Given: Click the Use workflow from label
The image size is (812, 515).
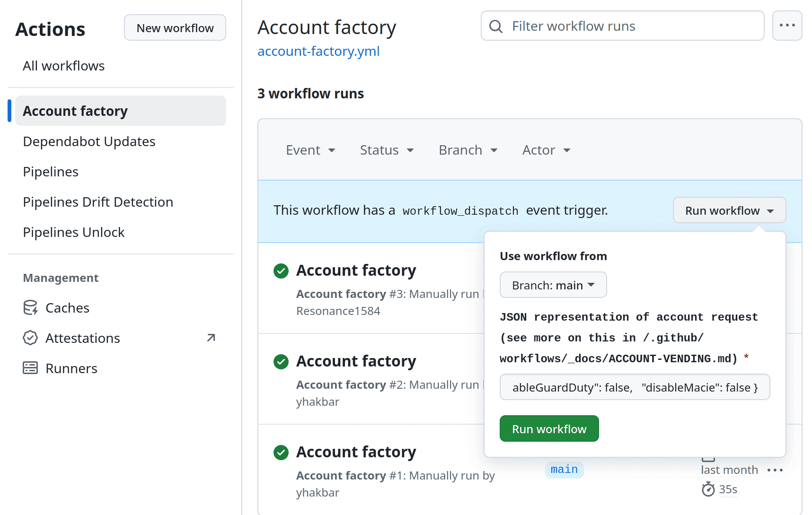Looking at the screenshot, I should click(553, 256).
